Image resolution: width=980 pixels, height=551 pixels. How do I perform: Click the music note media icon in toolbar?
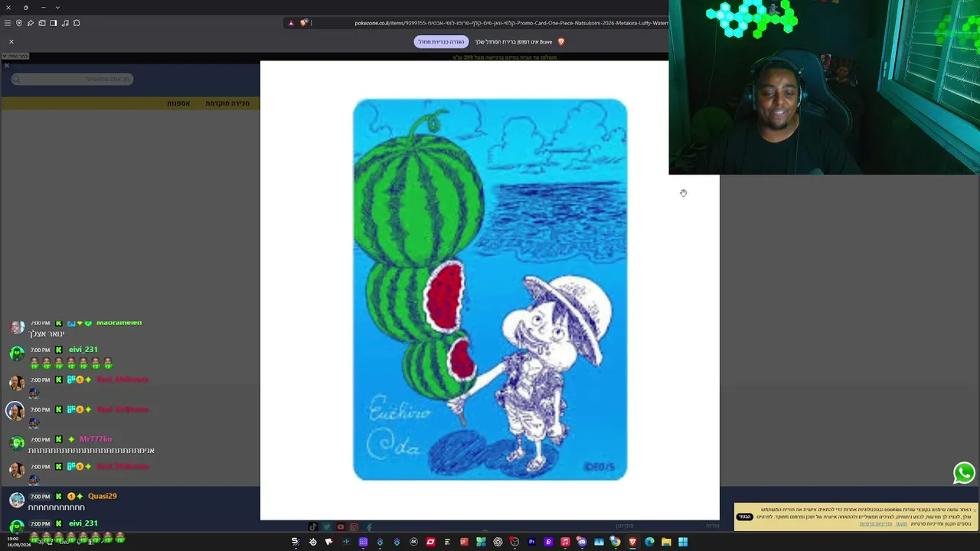[x=65, y=23]
